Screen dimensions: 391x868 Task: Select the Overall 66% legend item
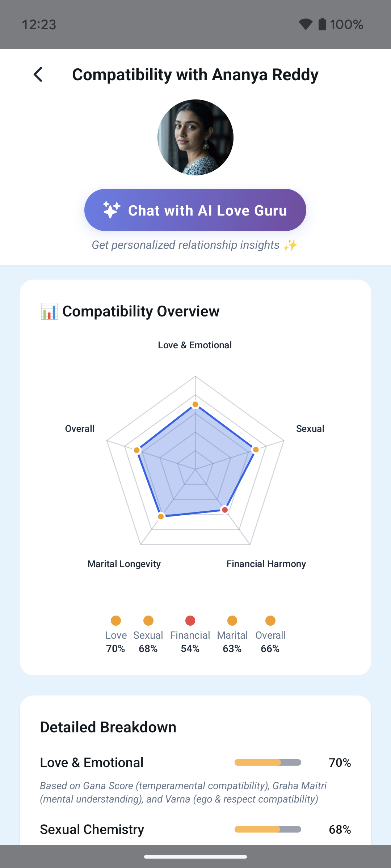[270, 635]
